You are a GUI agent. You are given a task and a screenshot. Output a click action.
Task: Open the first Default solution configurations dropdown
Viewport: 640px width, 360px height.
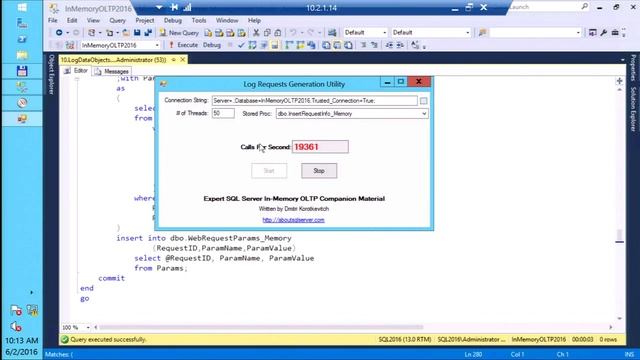384,33
